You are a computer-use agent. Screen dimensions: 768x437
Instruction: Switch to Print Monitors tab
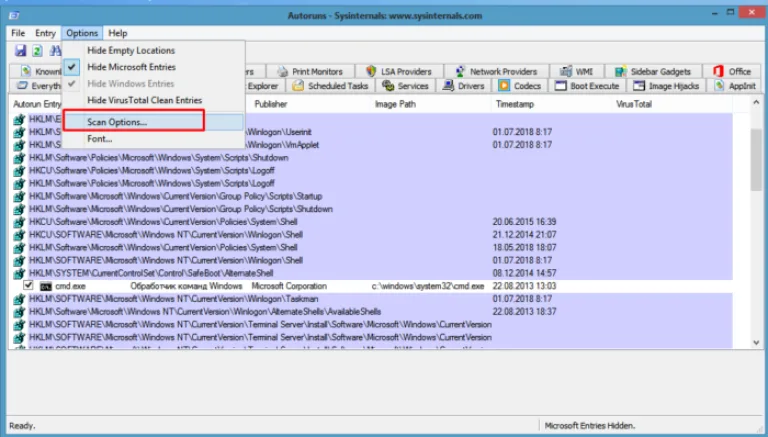point(310,72)
